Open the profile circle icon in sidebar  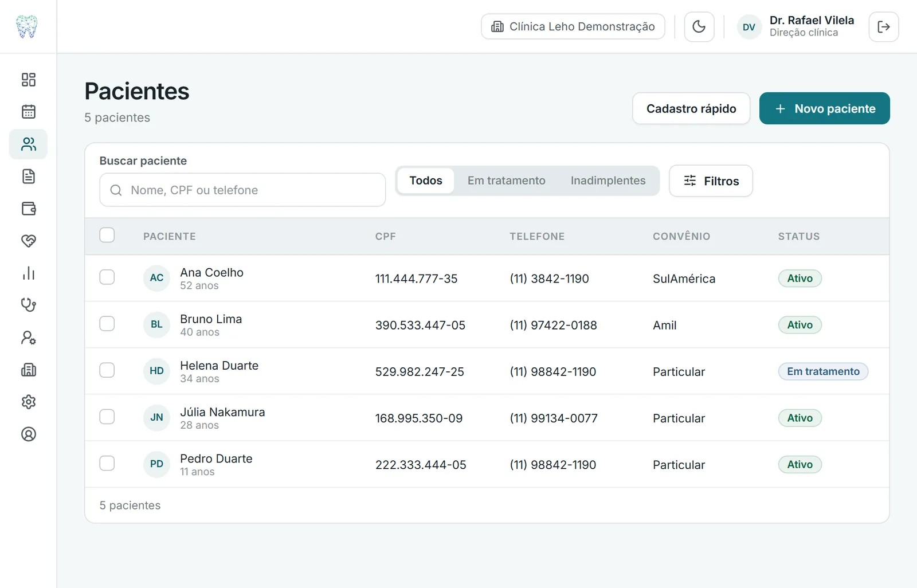point(29,434)
